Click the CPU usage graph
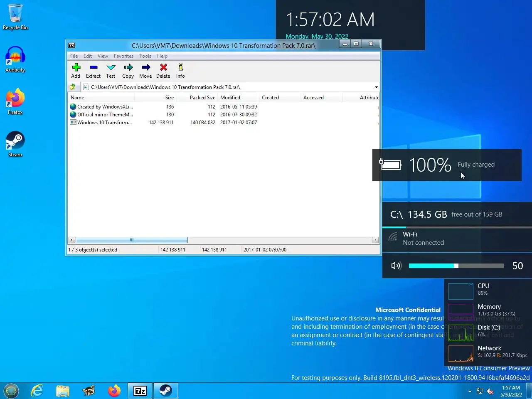 (x=461, y=291)
